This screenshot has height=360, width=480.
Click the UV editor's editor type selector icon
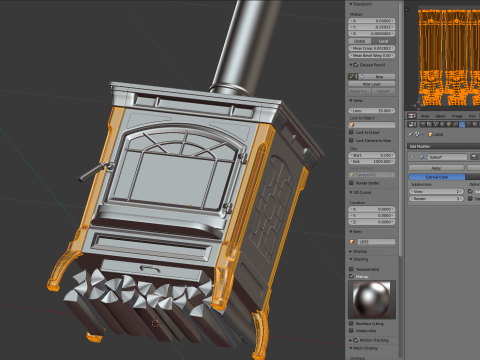[x=412, y=116]
